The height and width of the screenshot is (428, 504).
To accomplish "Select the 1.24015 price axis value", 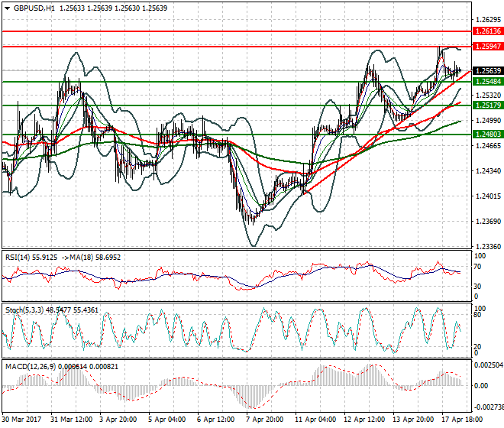I will (488, 196).
